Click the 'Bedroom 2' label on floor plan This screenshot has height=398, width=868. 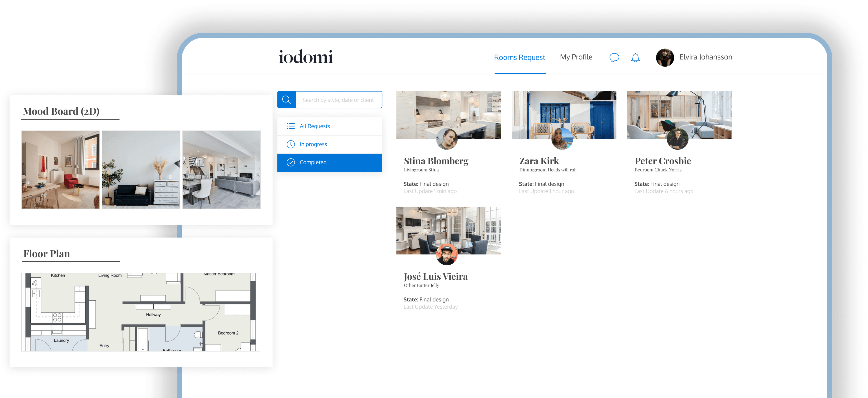(x=228, y=333)
